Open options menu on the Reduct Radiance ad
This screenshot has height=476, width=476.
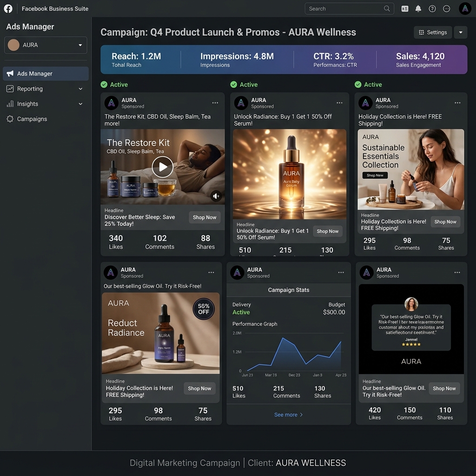tap(211, 272)
